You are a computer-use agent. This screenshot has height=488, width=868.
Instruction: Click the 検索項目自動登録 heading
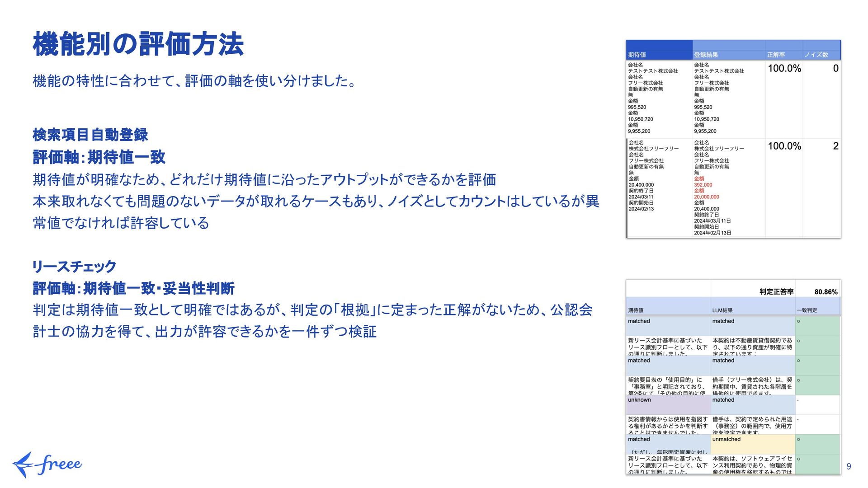[90, 135]
